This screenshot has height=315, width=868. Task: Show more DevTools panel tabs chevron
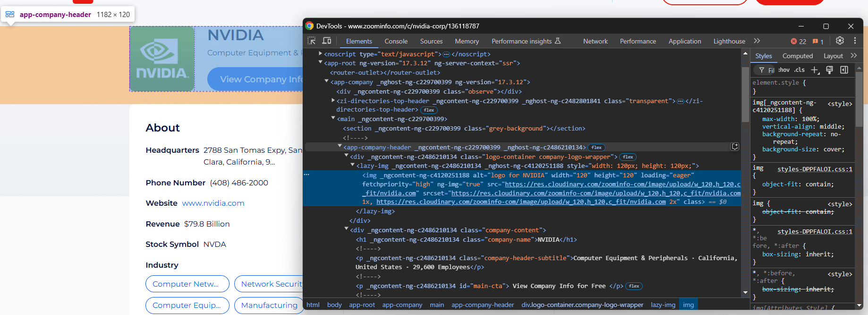pos(757,41)
